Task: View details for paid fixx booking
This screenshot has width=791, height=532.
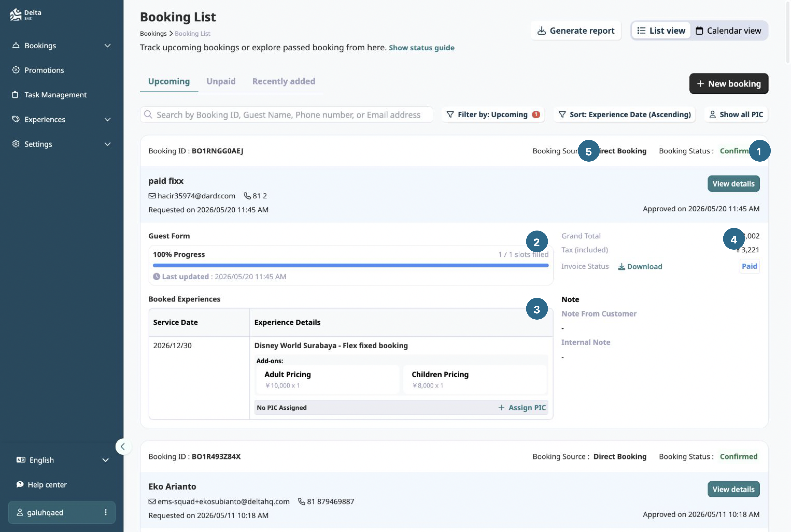Action: pos(734,184)
